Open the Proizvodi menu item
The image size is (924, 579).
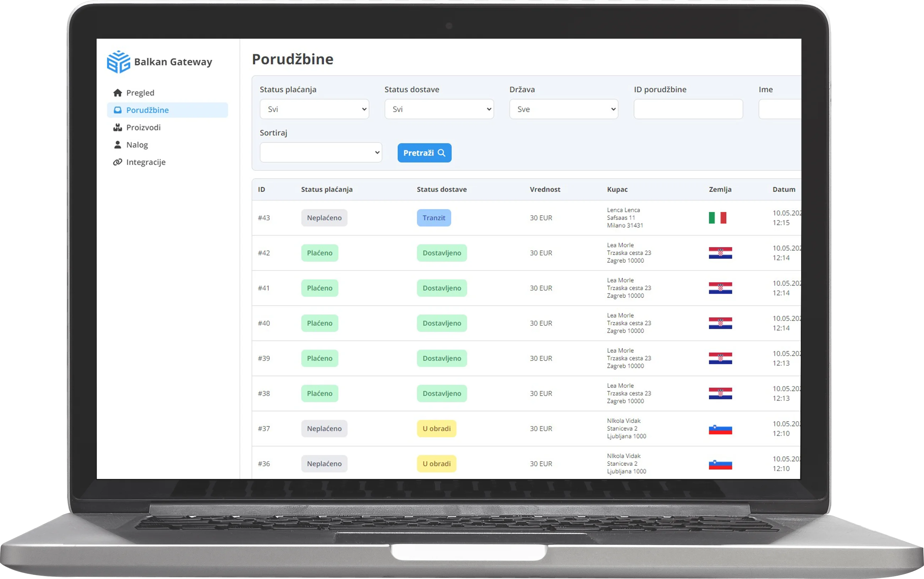(x=143, y=127)
